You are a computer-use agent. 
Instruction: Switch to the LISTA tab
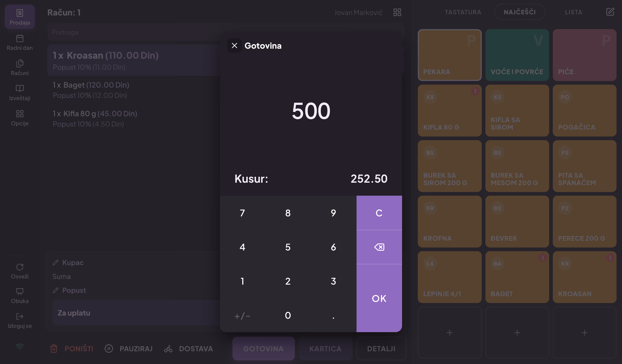click(573, 12)
